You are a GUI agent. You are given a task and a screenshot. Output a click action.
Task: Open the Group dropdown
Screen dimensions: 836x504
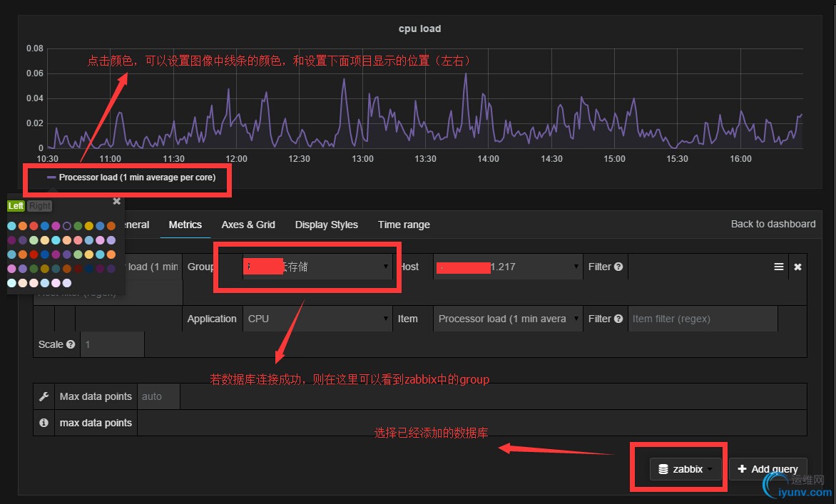point(317,267)
